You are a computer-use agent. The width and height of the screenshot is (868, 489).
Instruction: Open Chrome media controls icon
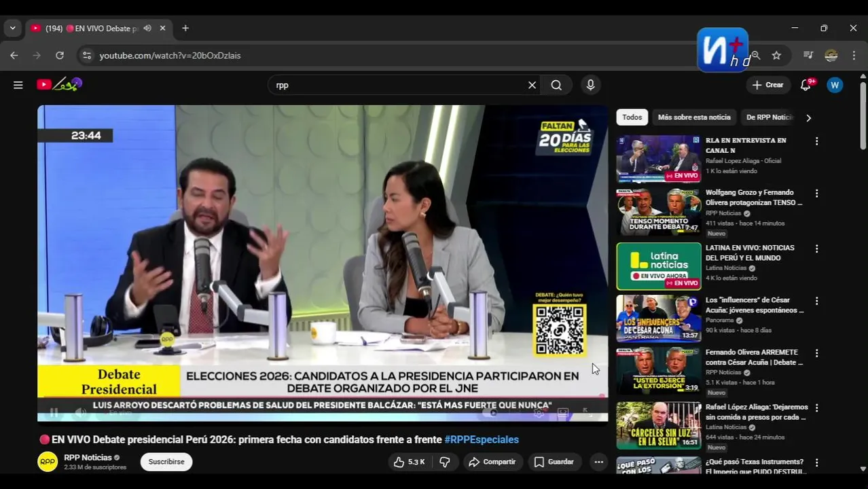[808, 56]
